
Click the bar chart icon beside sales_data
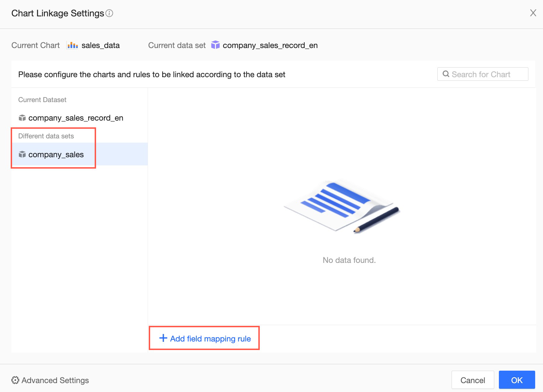coord(73,45)
